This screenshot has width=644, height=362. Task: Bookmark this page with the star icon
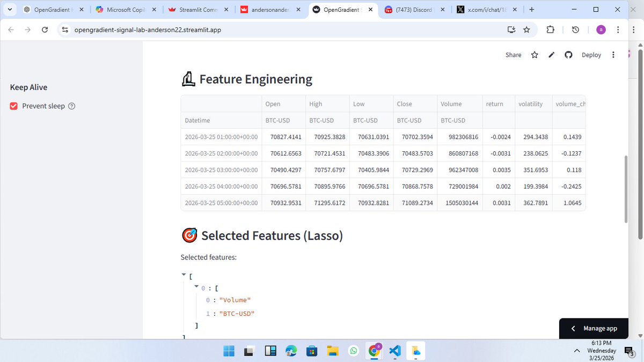pyautogui.click(x=526, y=30)
